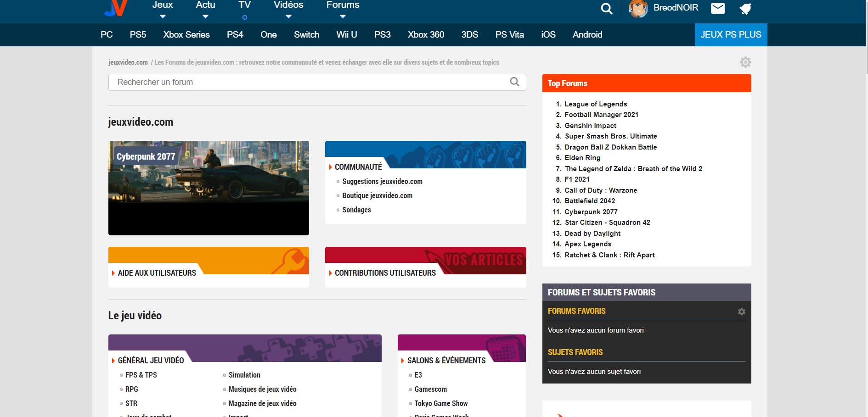Open Call of Duty : Warzone forum

click(x=601, y=190)
